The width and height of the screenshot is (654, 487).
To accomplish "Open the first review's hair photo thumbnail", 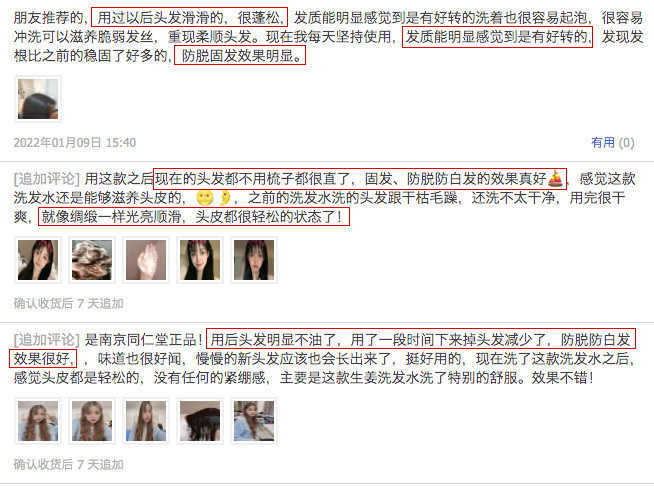I will pyautogui.click(x=38, y=99).
